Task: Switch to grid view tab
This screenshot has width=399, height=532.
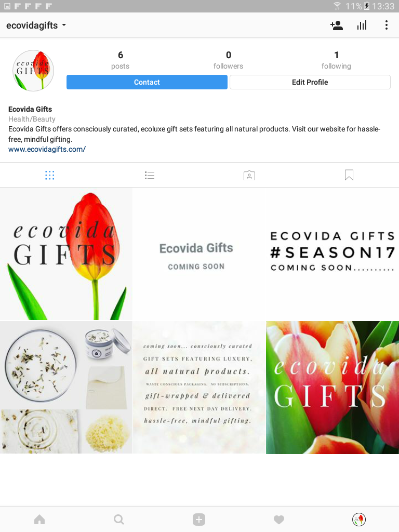Action: tap(49, 175)
